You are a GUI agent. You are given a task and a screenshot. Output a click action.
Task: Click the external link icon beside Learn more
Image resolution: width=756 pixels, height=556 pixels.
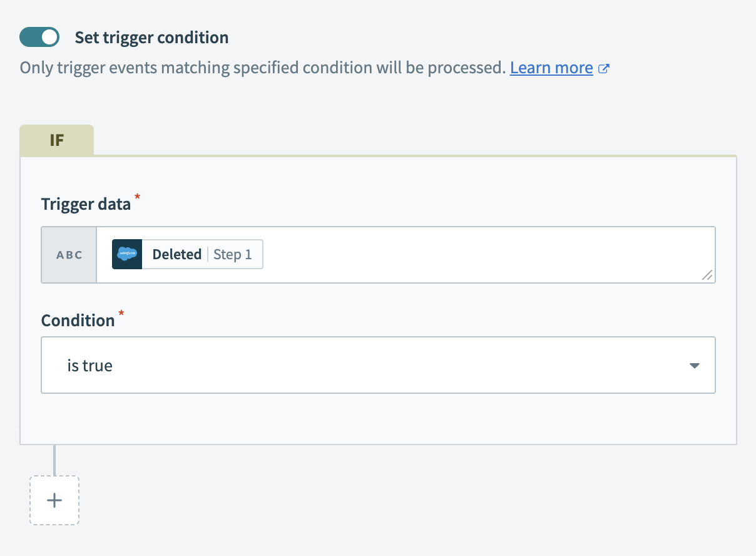(604, 68)
